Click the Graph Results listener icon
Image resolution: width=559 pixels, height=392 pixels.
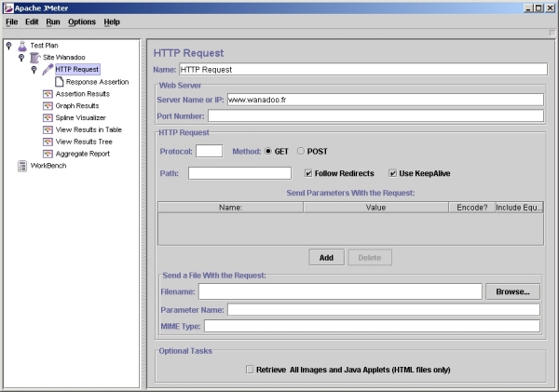pyautogui.click(x=48, y=106)
